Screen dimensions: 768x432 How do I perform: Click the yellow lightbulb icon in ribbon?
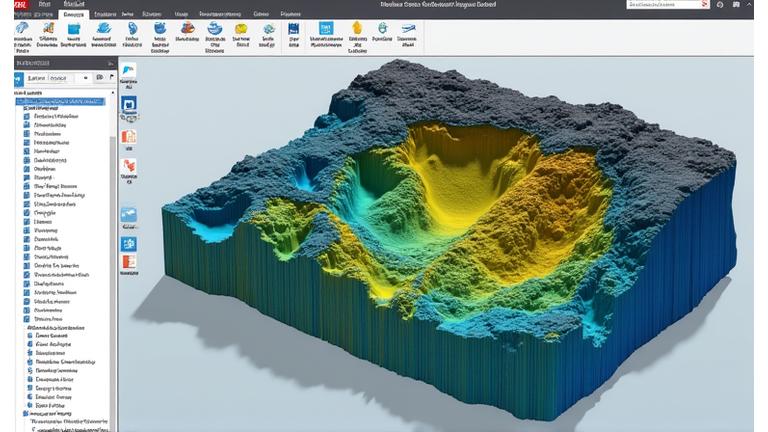[x=356, y=29]
